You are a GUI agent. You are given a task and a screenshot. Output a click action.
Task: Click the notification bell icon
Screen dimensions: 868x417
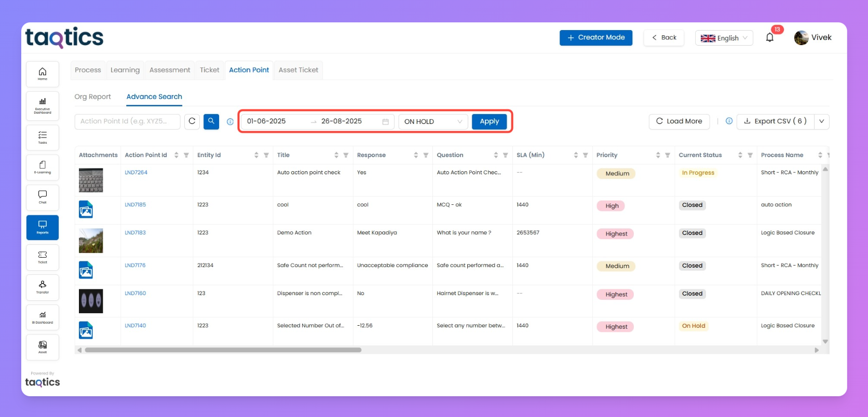pos(769,37)
